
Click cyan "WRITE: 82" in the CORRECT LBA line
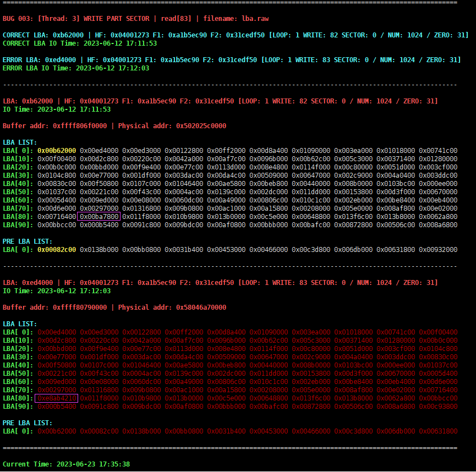(x=321, y=35)
